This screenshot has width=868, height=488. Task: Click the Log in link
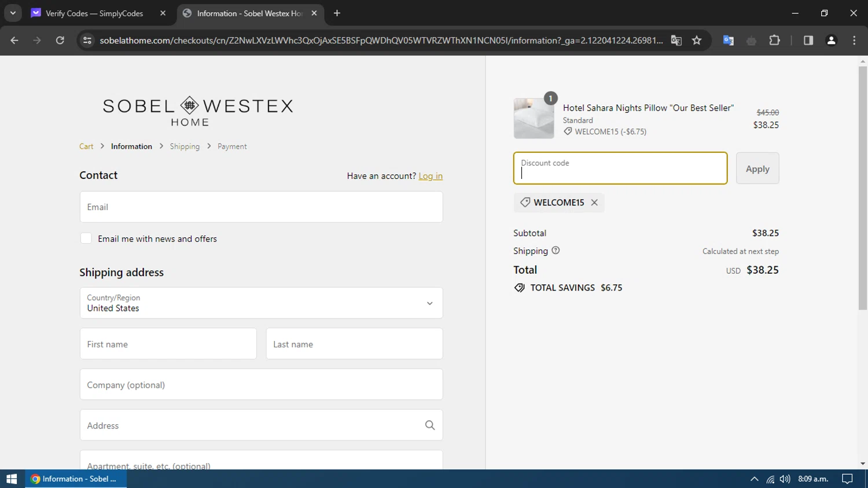click(431, 176)
